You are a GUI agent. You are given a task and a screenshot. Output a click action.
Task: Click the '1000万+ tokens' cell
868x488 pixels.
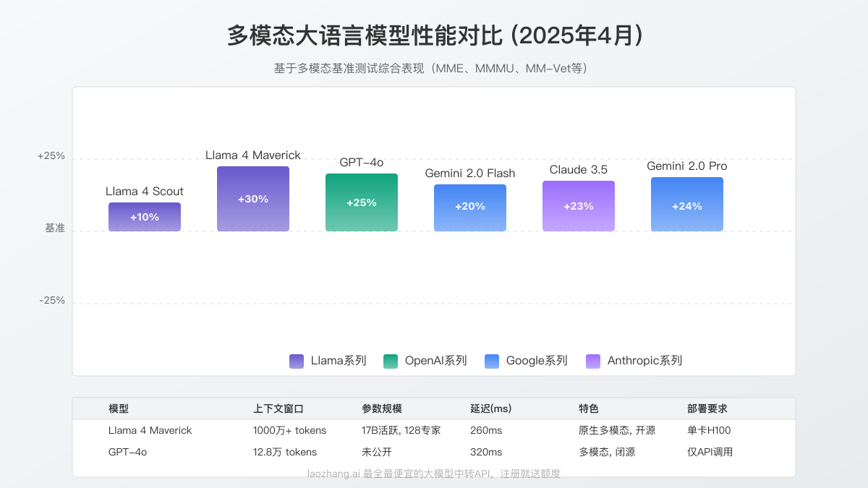[290, 430]
